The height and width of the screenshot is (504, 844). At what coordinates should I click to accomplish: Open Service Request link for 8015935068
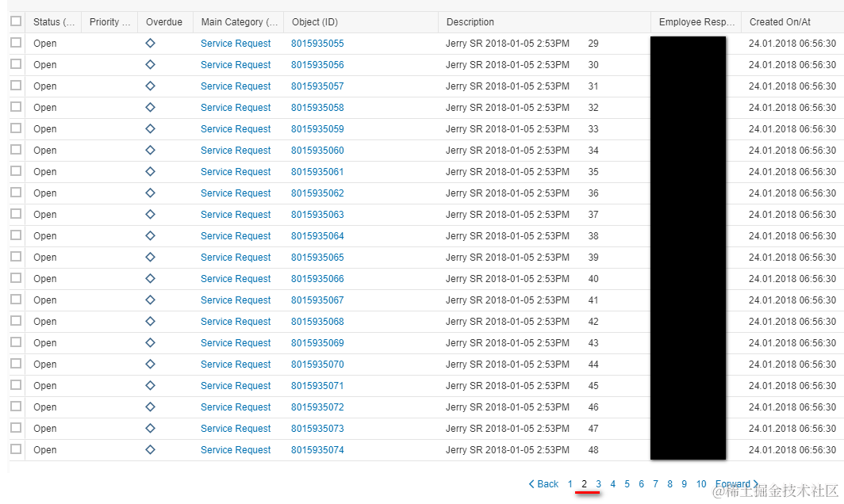pyautogui.click(x=236, y=322)
